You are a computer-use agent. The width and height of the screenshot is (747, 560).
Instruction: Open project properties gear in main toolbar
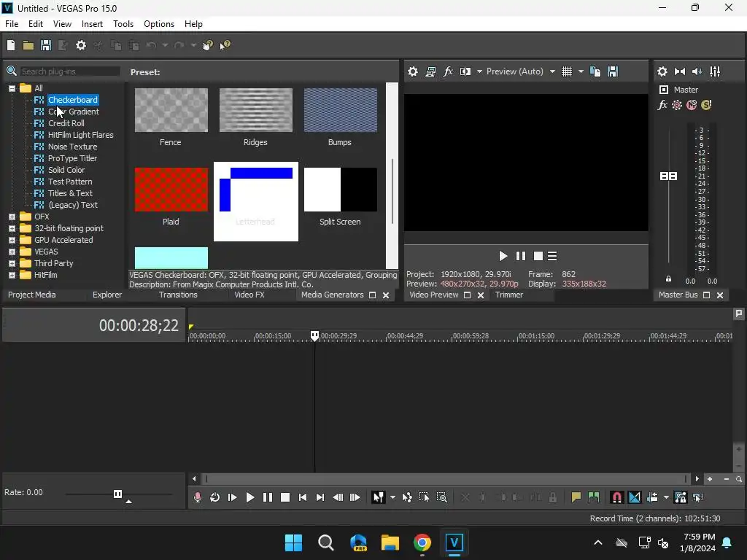(81, 45)
